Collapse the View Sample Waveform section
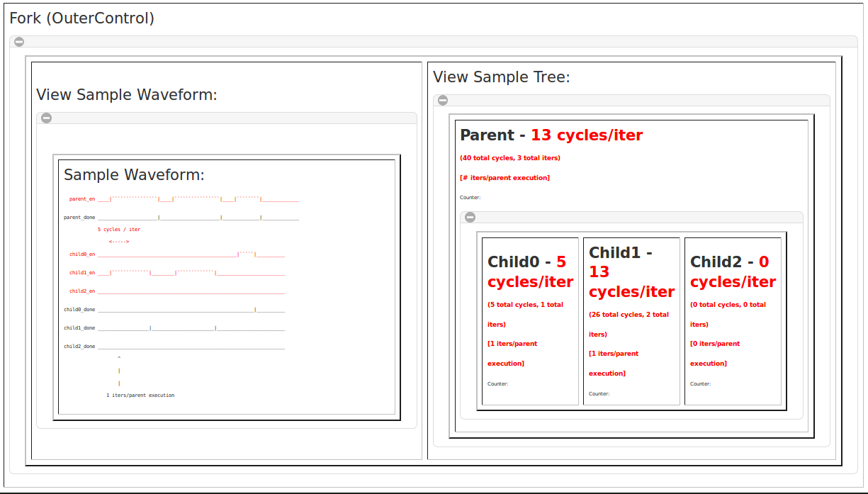 (x=46, y=118)
